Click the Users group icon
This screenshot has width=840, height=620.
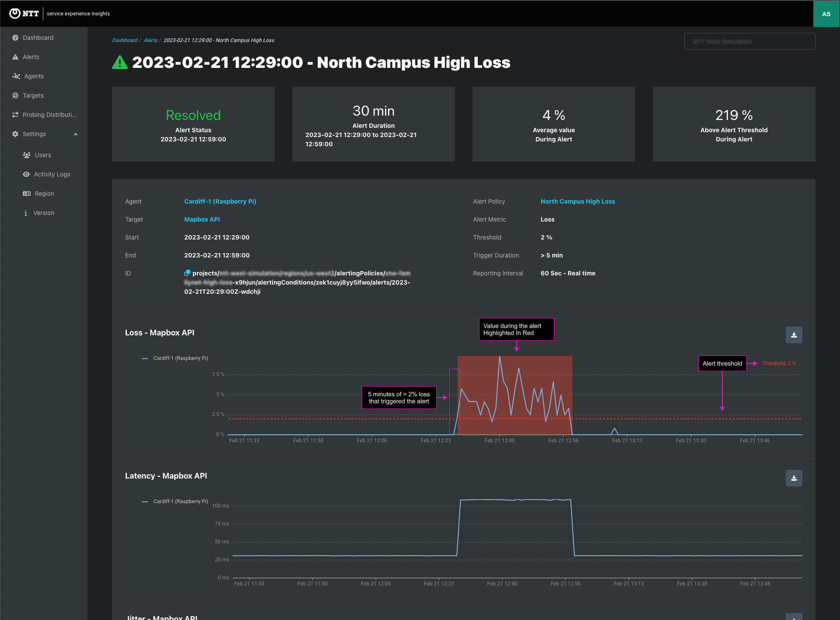pos(27,155)
